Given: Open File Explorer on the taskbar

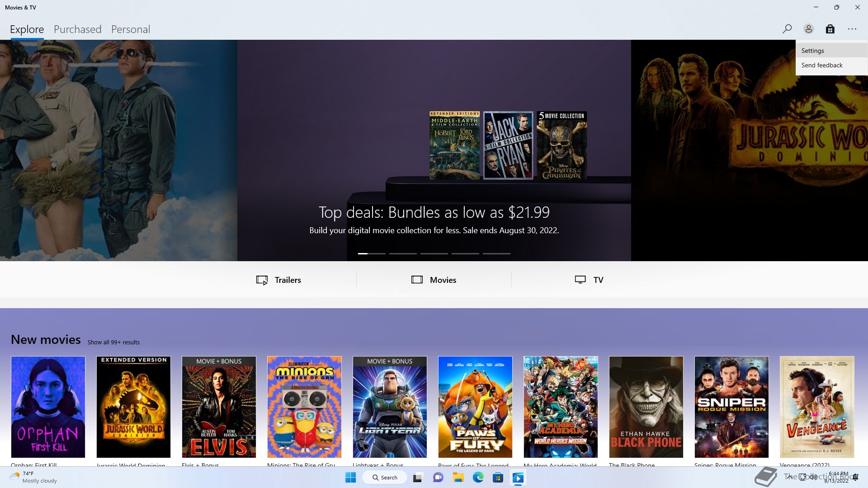Looking at the screenshot, I should click(458, 478).
